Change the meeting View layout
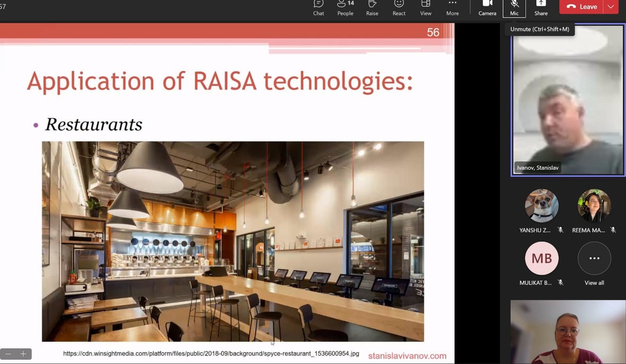The image size is (626, 364). [x=426, y=8]
